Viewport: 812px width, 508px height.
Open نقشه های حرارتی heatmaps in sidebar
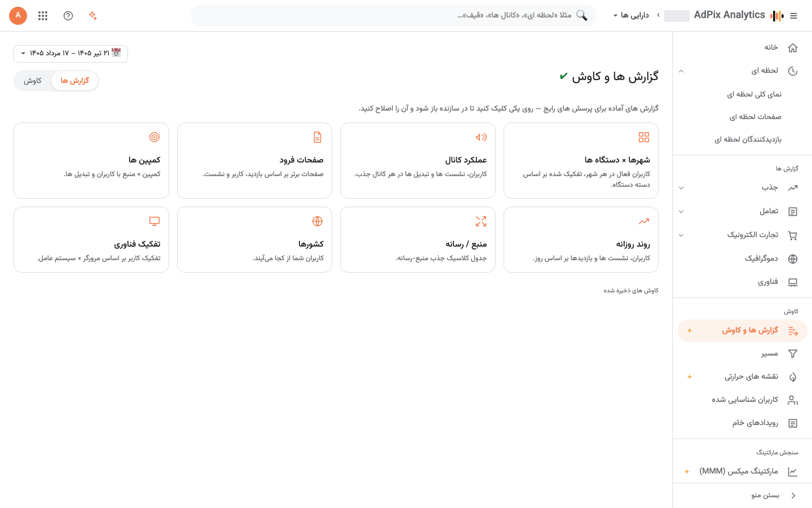click(742, 376)
